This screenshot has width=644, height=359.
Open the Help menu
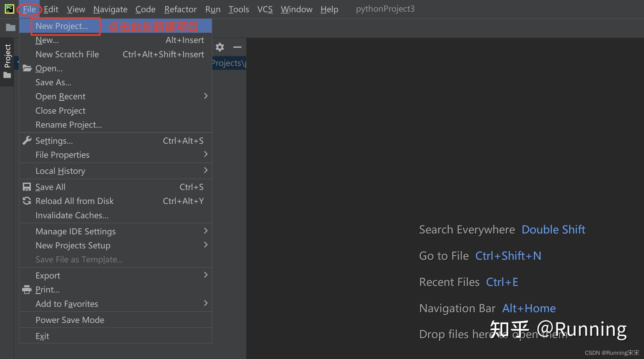click(329, 9)
